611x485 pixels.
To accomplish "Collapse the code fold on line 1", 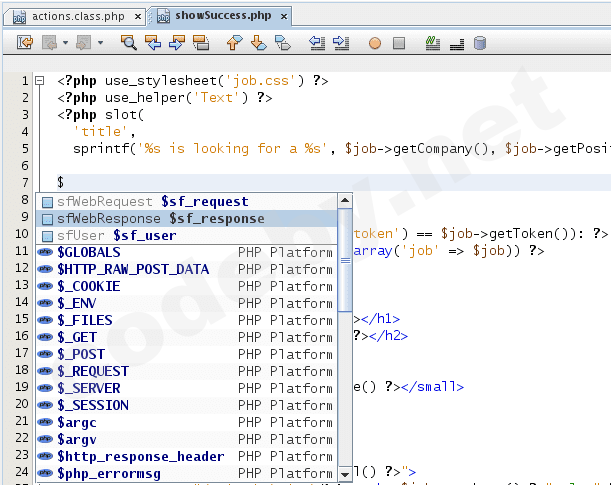I will [39, 81].
